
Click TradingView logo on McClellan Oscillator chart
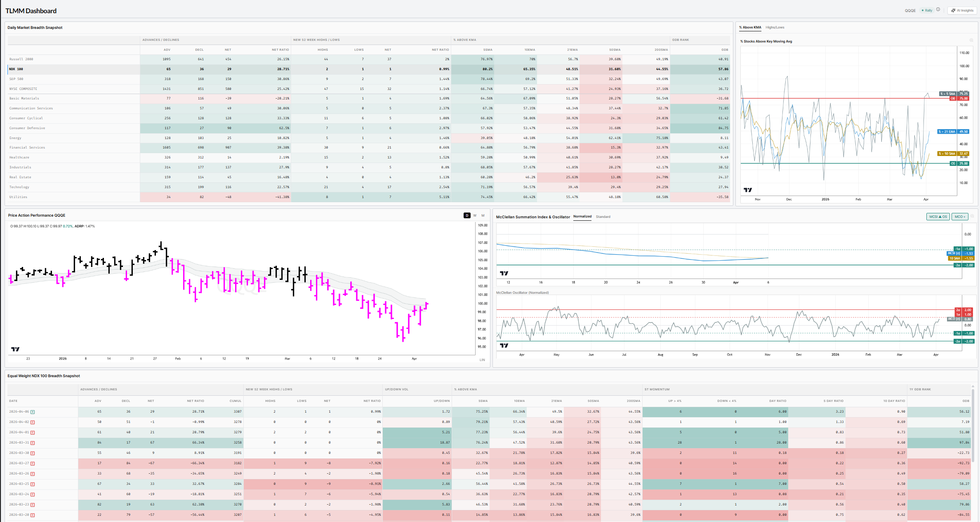(504, 345)
